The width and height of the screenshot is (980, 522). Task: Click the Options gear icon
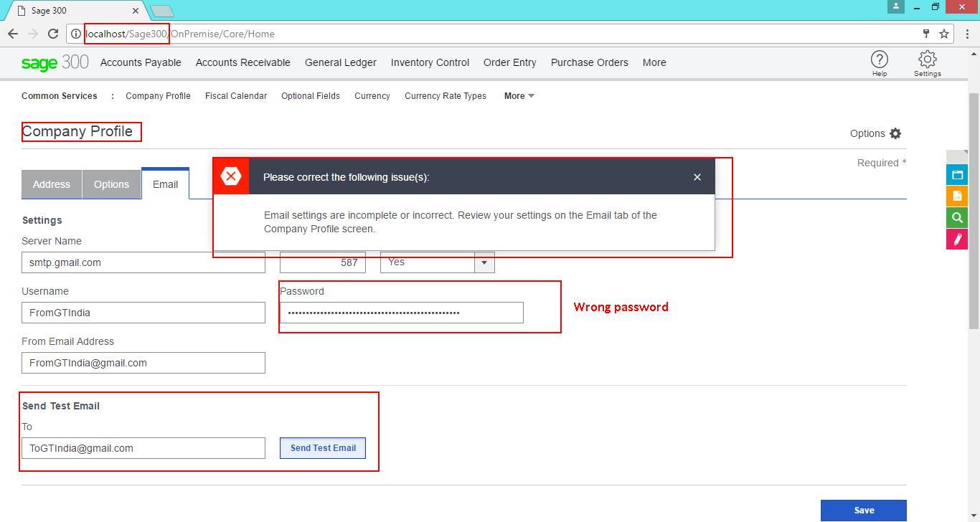(895, 133)
